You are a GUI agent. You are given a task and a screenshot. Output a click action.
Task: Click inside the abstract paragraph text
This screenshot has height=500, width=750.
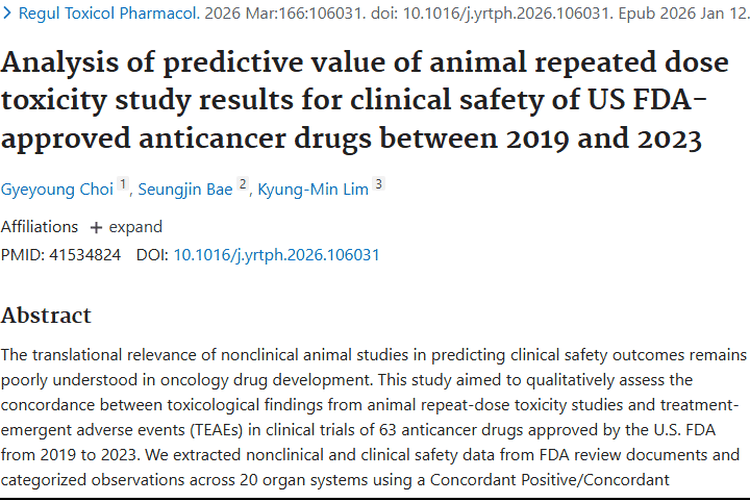click(374, 405)
